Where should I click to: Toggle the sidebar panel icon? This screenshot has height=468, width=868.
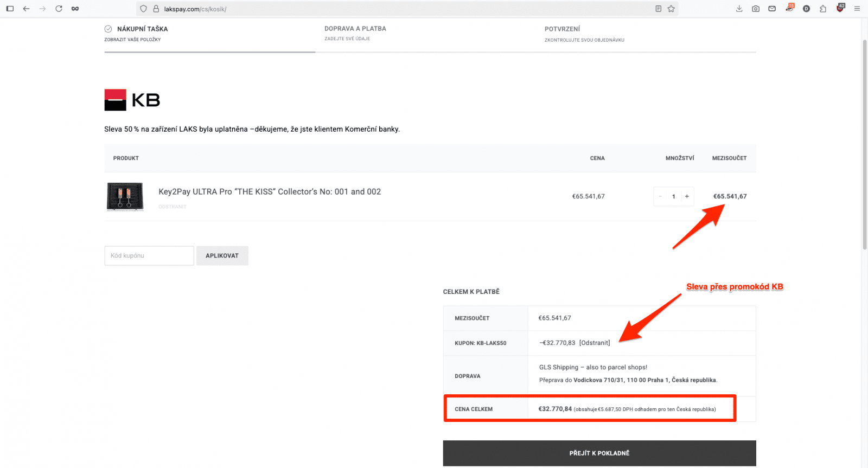pos(10,9)
